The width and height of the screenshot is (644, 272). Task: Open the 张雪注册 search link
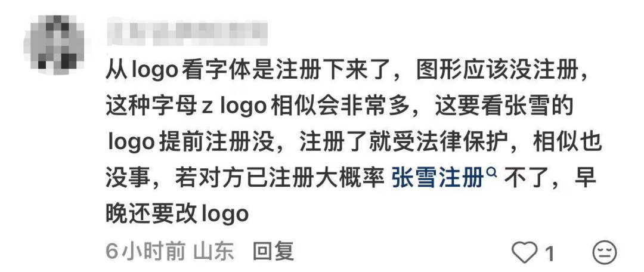(x=438, y=179)
